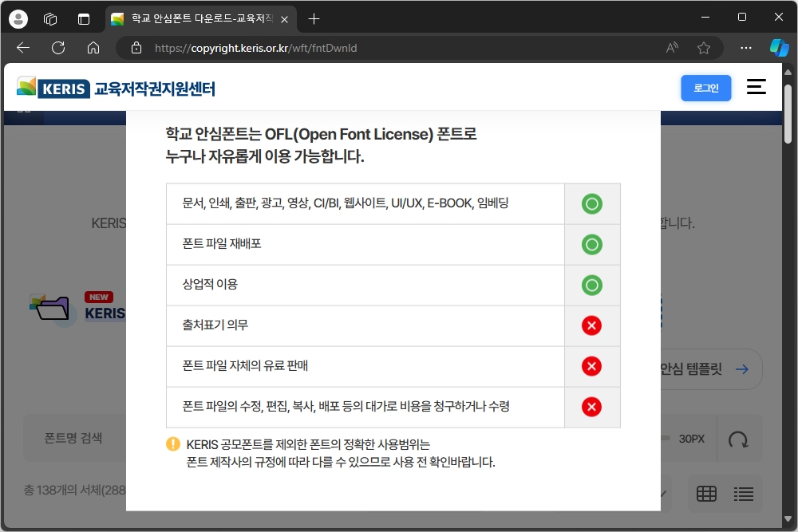Maximize the browser window
The width and height of the screenshot is (798, 532).
click(742, 18)
